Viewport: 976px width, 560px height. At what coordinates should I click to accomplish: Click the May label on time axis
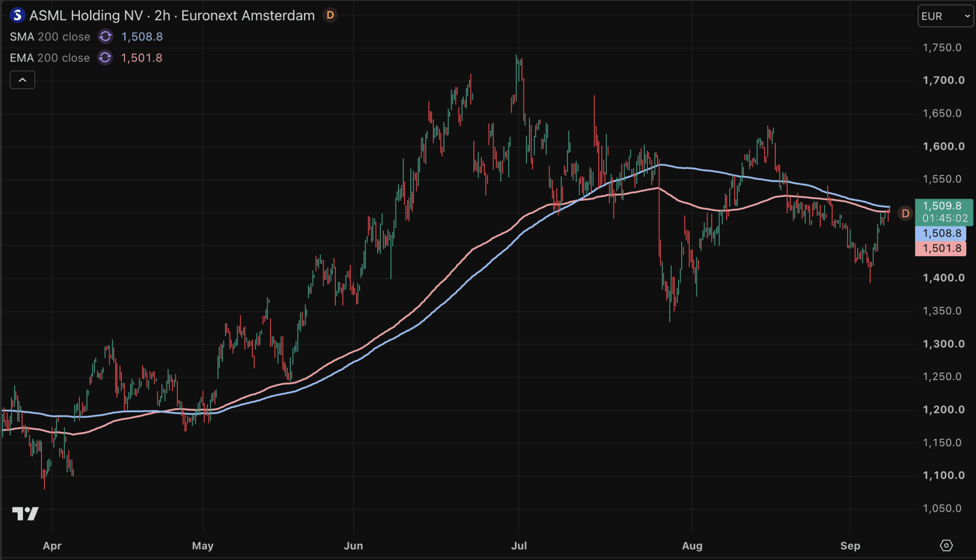coord(203,546)
